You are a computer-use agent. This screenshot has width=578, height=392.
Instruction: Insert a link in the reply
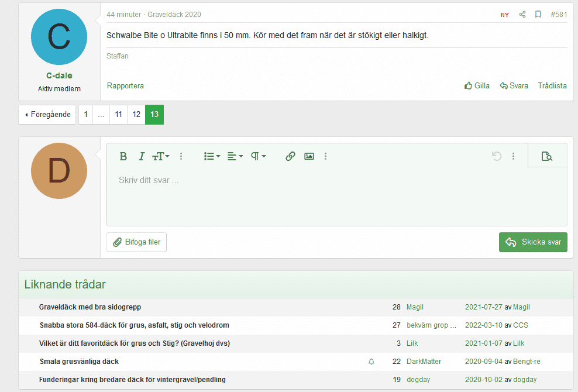(x=290, y=156)
